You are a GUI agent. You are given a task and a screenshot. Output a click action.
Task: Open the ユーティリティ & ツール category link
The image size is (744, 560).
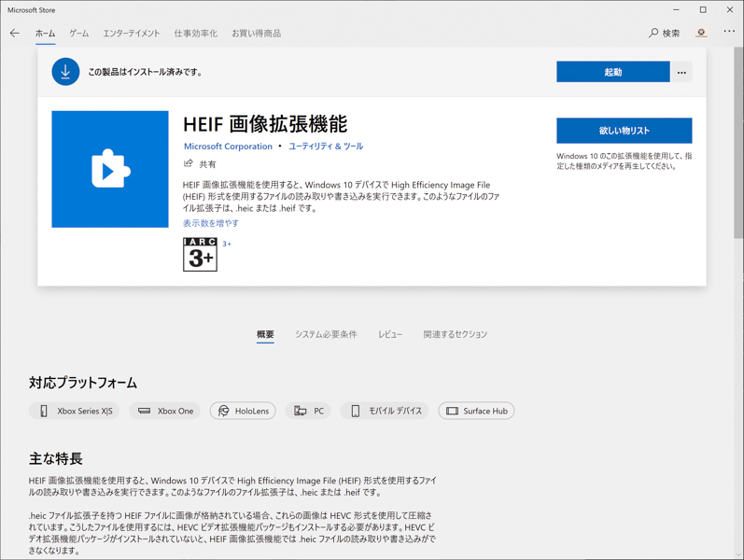point(326,147)
